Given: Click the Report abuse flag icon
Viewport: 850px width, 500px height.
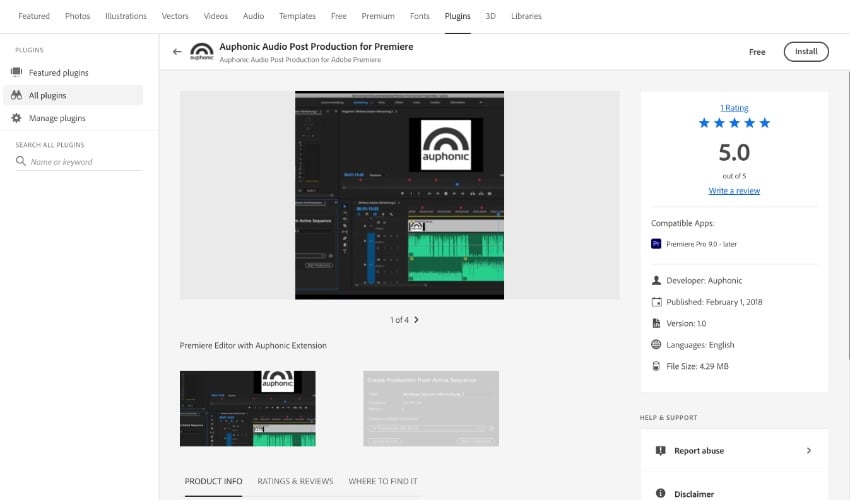Looking at the screenshot, I should pos(660,451).
